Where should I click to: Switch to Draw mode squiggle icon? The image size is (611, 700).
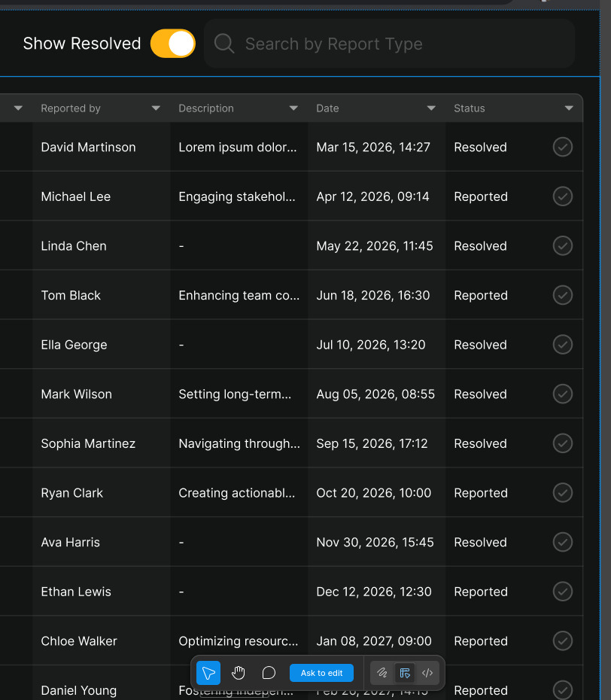tap(382, 673)
